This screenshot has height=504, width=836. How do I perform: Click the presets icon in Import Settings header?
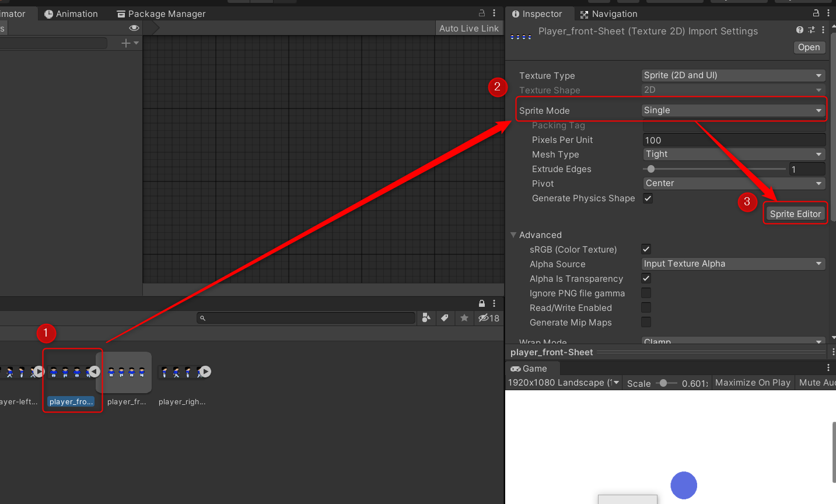(x=811, y=30)
